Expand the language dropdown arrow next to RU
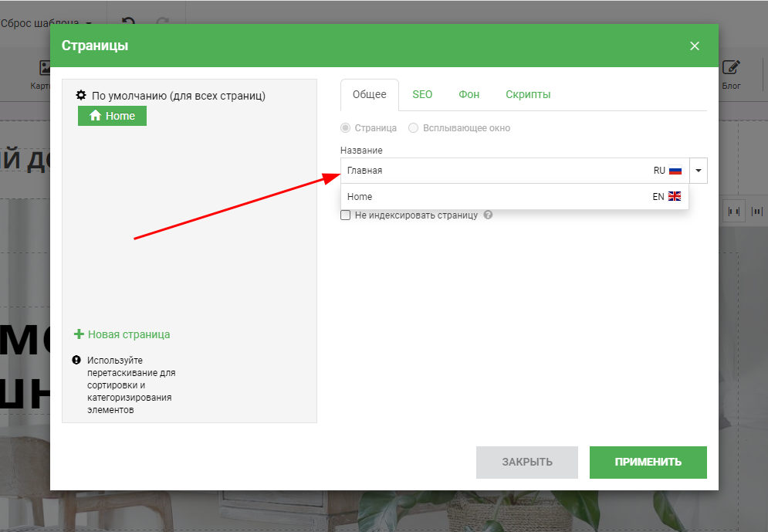Image resolution: width=768 pixels, height=532 pixels. (698, 171)
